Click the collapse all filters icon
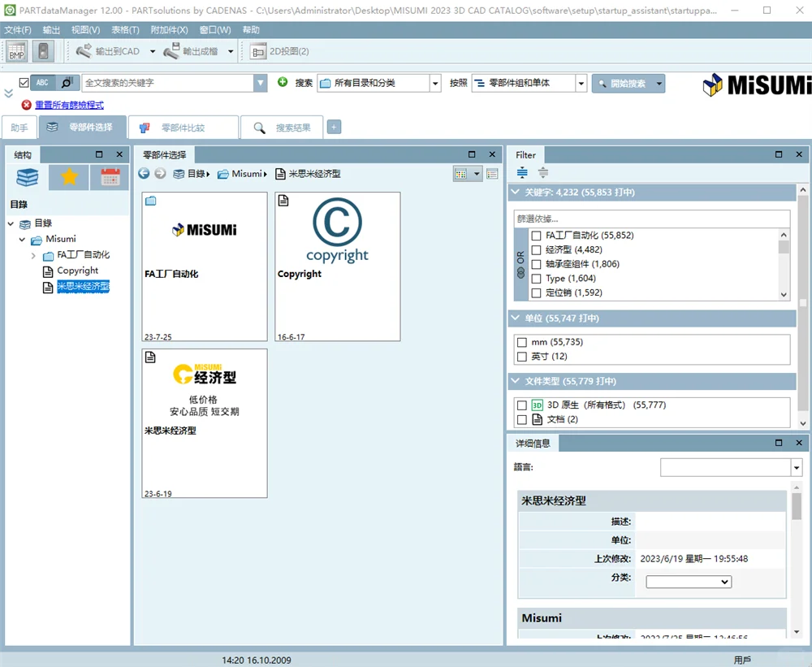Image resolution: width=812 pixels, height=667 pixels. (x=542, y=172)
